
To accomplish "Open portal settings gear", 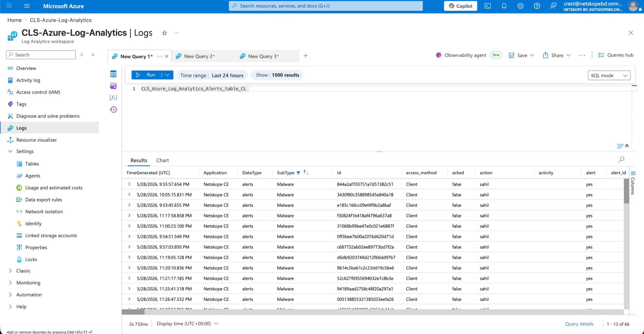I will pyautogui.click(x=521, y=6).
